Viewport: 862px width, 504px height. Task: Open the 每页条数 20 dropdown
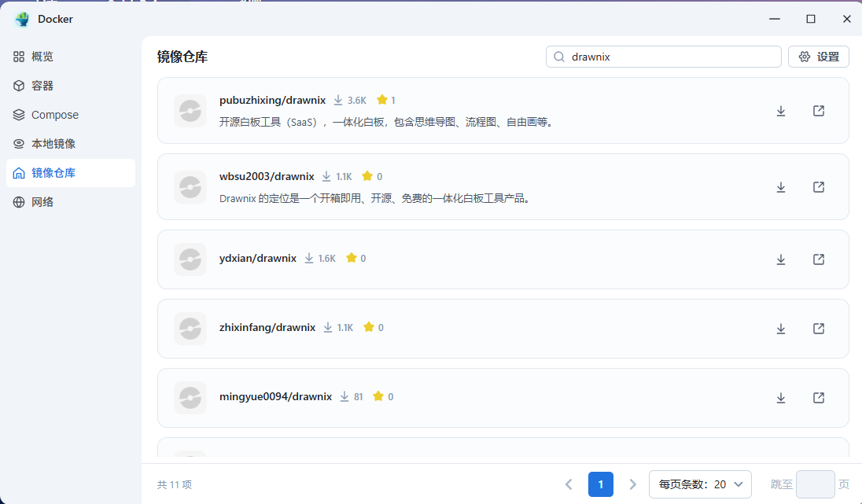pyautogui.click(x=700, y=484)
